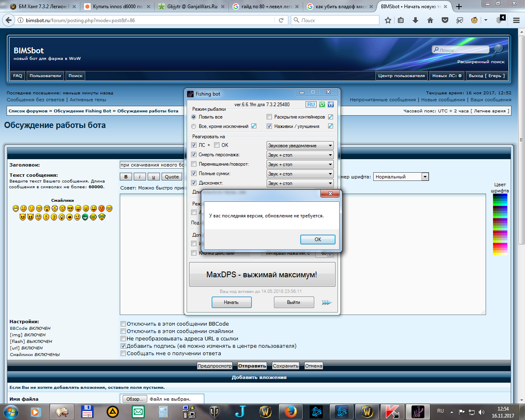
Task: Go back using the browser back arrow
Action: (9, 20)
